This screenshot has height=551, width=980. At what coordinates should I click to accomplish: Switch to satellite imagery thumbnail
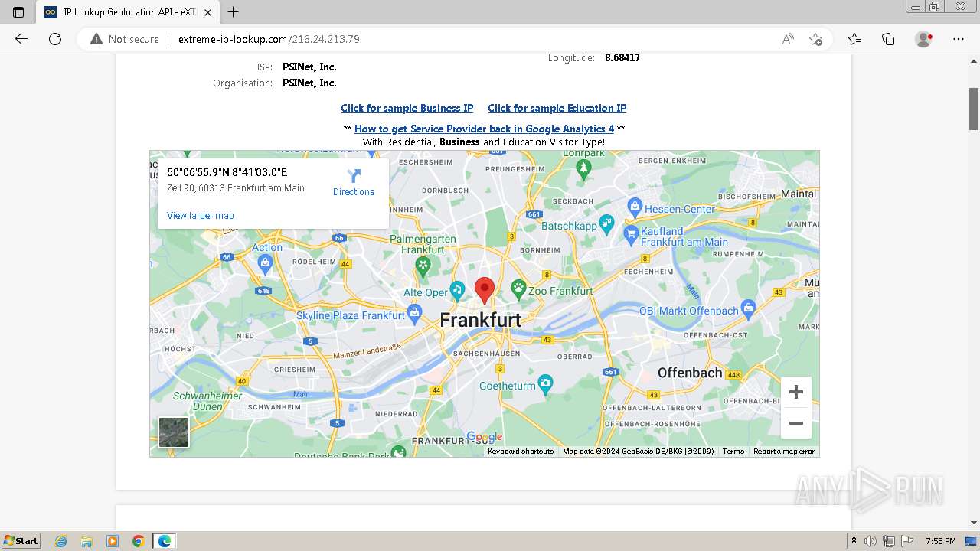pos(174,432)
